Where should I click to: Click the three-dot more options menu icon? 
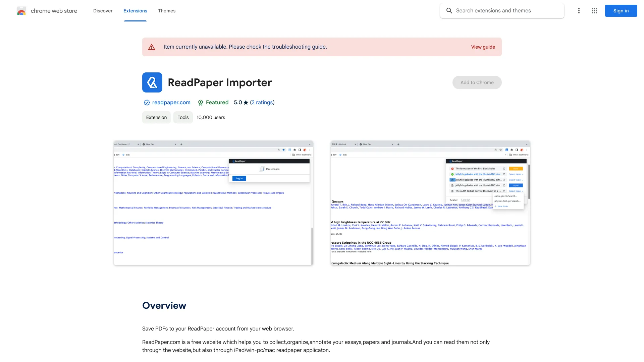pos(578,11)
